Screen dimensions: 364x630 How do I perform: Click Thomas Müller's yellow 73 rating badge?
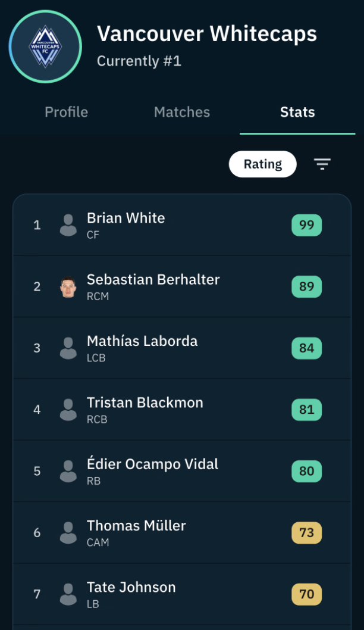click(307, 532)
